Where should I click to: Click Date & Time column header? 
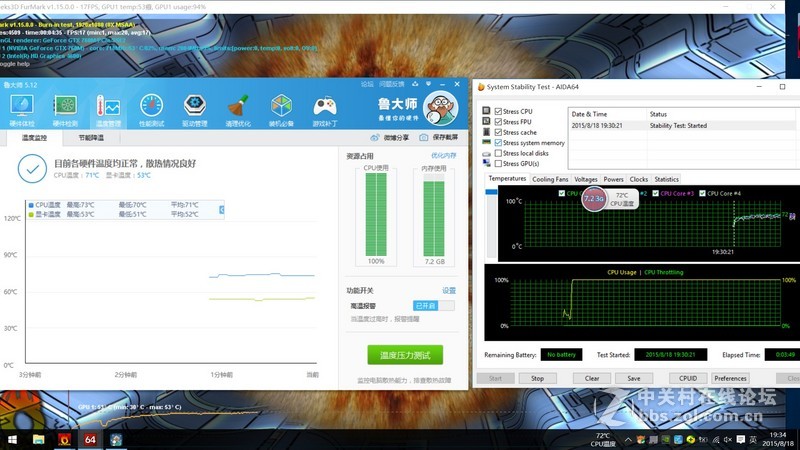pos(607,114)
